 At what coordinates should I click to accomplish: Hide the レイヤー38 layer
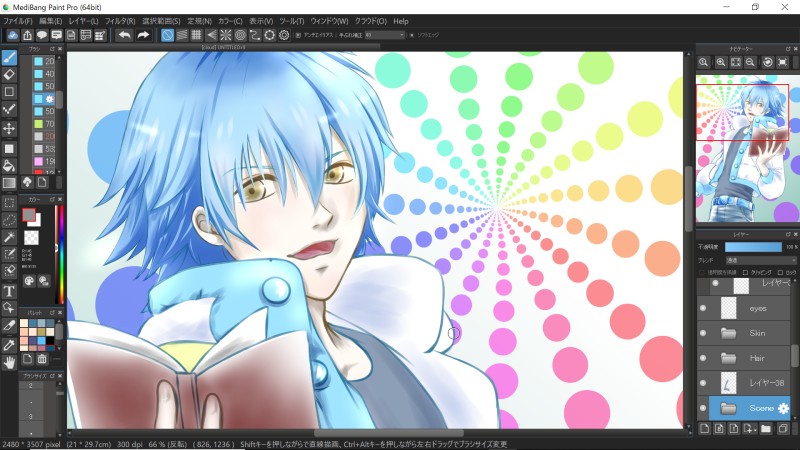(703, 383)
